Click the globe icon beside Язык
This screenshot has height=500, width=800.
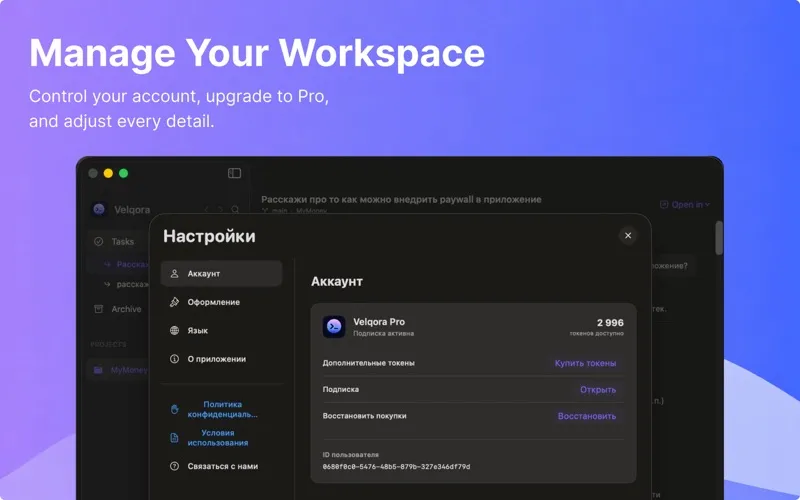(x=174, y=331)
